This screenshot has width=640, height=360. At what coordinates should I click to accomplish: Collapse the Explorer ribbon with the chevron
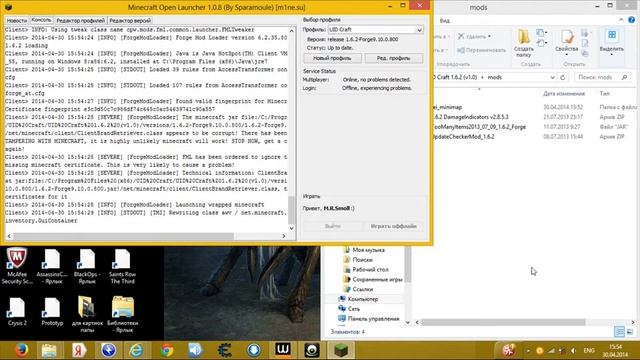[621, 20]
